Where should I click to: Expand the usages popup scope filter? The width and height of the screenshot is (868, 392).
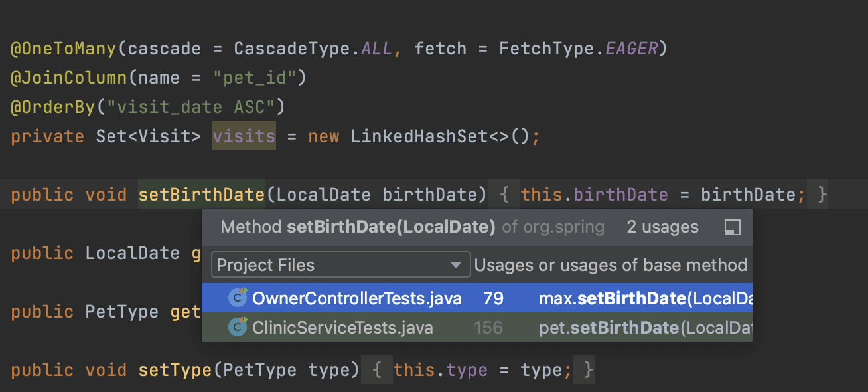point(340,264)
